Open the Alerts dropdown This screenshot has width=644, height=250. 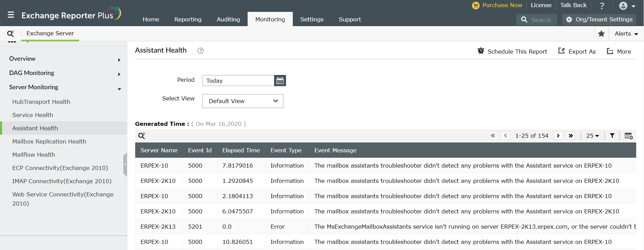click(626, 34)
